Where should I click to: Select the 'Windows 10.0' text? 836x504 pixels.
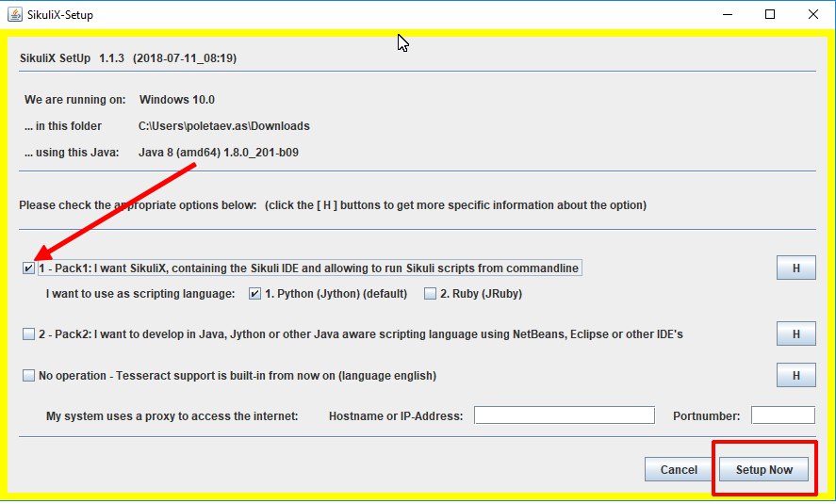pos(177,100)
